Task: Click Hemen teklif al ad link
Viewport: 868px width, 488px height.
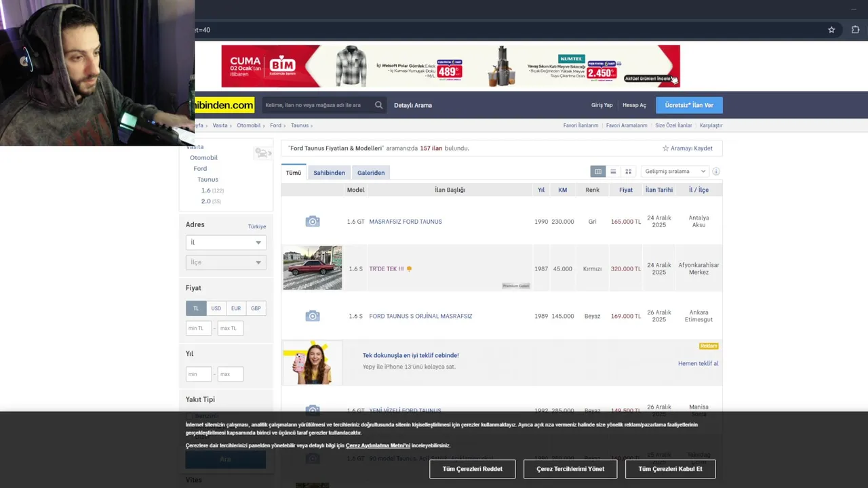Action: point(698,364)
